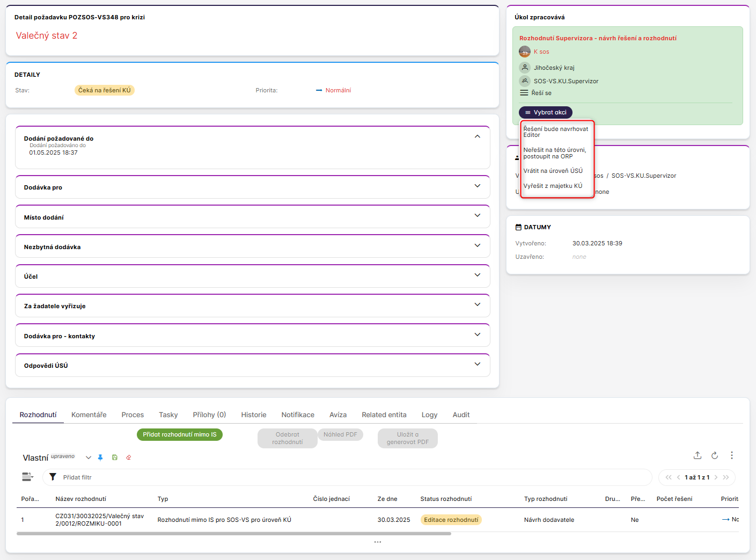Open the Historie tab
This screenshot has height=560, width=756.
(253, 414)
